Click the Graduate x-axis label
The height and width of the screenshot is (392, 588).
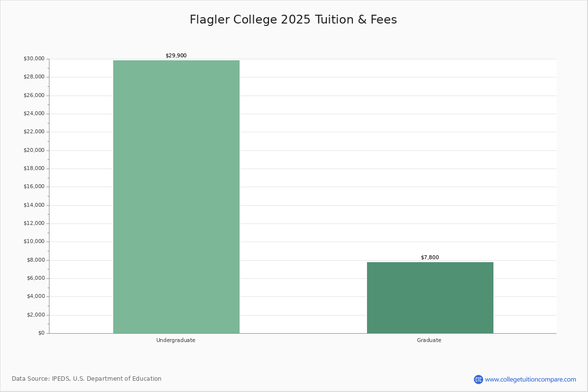click(429, 341)
